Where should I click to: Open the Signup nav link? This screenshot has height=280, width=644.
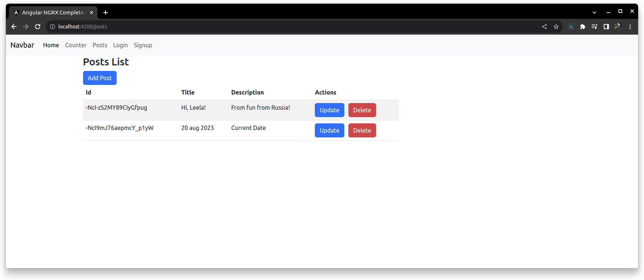point(143,45)
